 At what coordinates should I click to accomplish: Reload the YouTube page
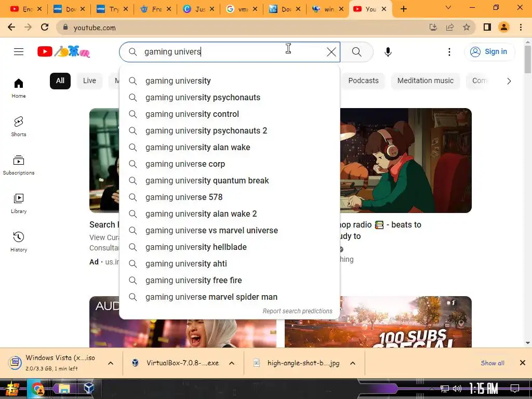[x=45, y=27]
